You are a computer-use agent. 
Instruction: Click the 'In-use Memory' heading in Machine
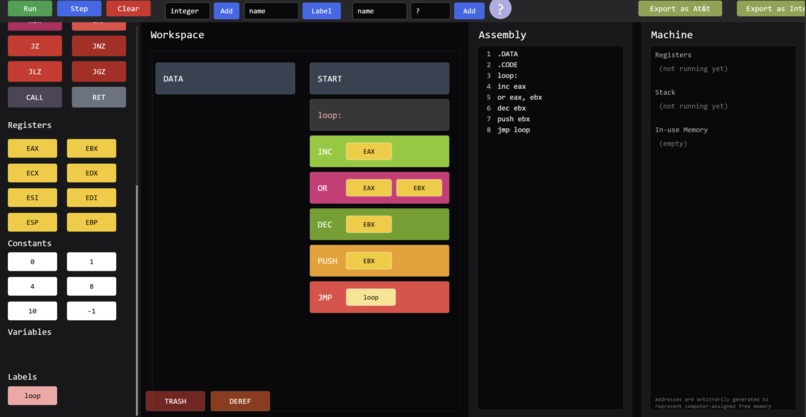(x=681, y=130)
